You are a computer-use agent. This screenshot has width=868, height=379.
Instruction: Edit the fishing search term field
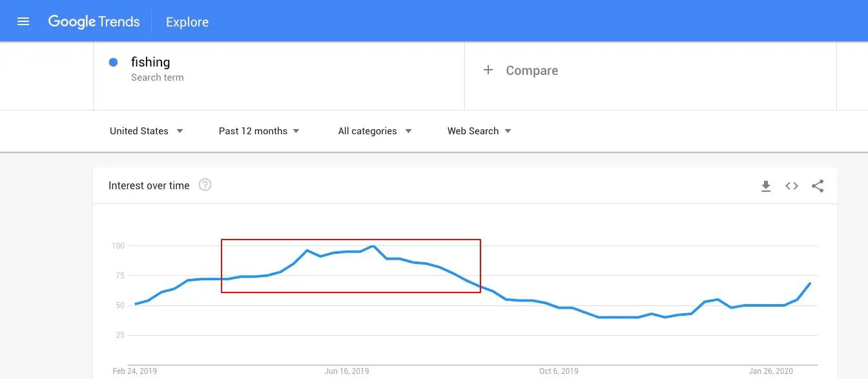tap(279, 69)
